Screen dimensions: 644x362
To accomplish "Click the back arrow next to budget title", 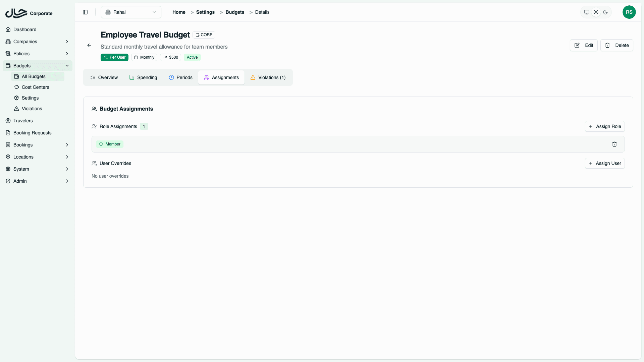I will coord(89,45).
